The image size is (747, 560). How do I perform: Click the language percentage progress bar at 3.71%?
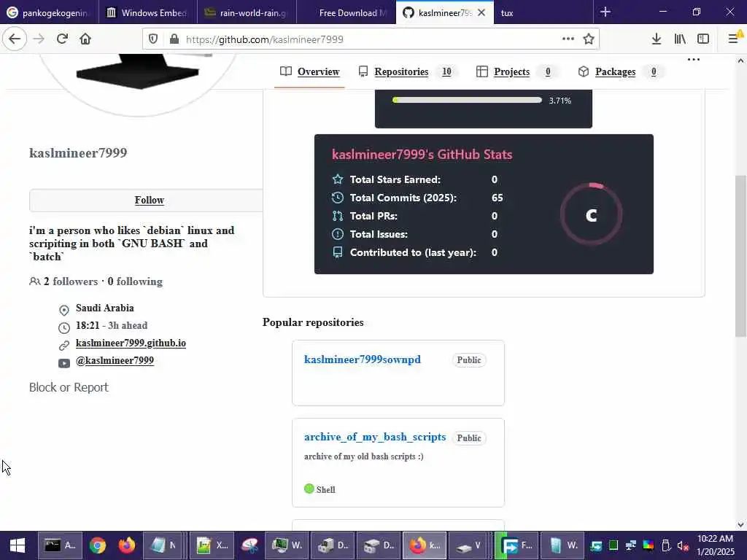(x=467, y=100)
